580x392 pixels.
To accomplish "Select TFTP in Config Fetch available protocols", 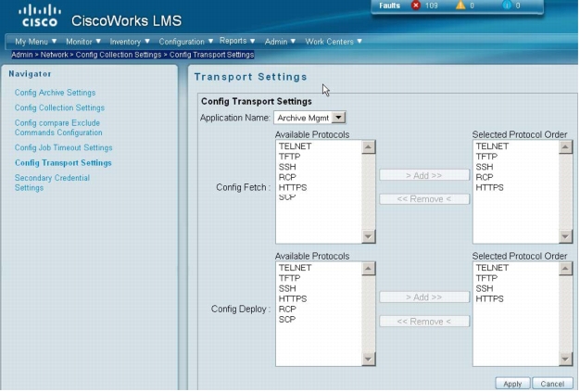I will [290, 157].
